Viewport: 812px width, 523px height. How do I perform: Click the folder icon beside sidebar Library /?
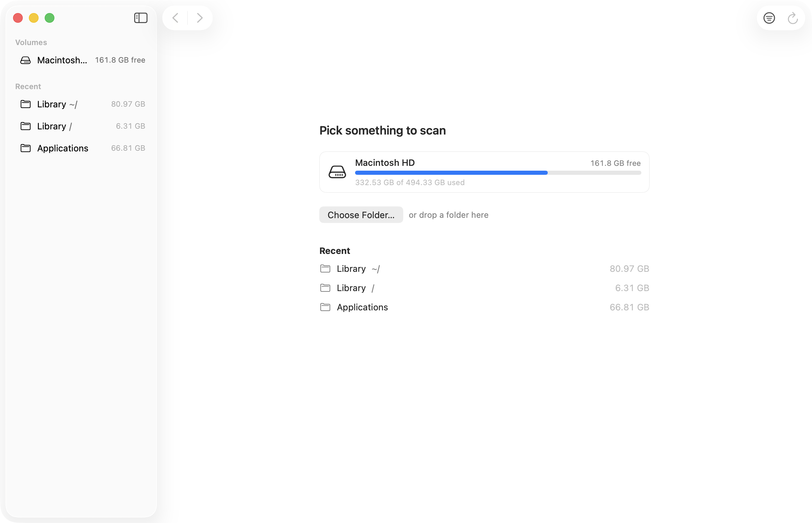click(x=25, y=126)
